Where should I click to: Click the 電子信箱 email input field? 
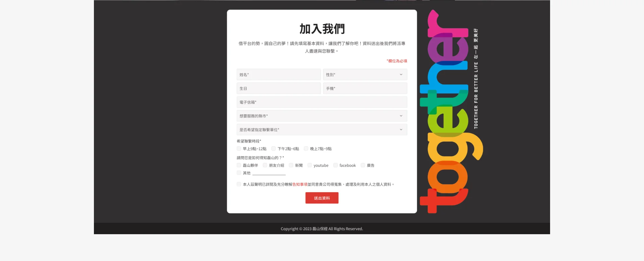point(322,102)
